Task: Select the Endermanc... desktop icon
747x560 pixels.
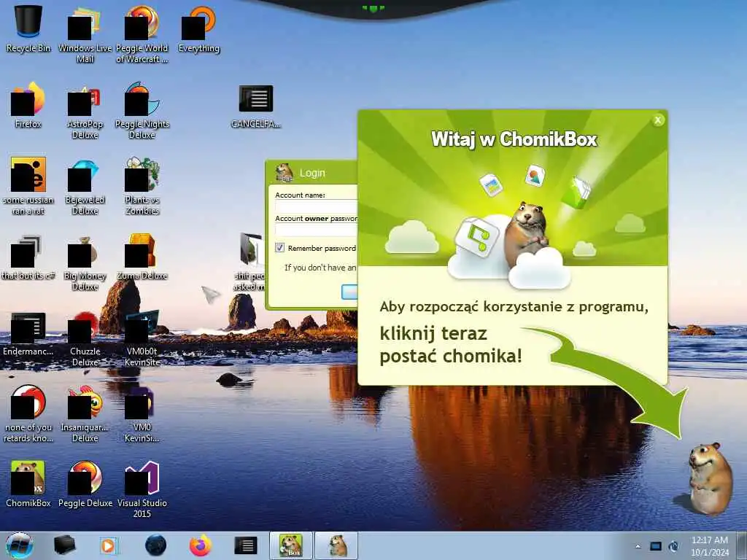Action: pos(28,333)
